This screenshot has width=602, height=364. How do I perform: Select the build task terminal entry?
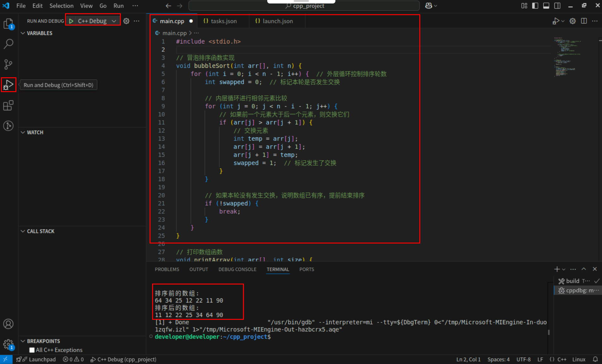[x=577, y=281]
